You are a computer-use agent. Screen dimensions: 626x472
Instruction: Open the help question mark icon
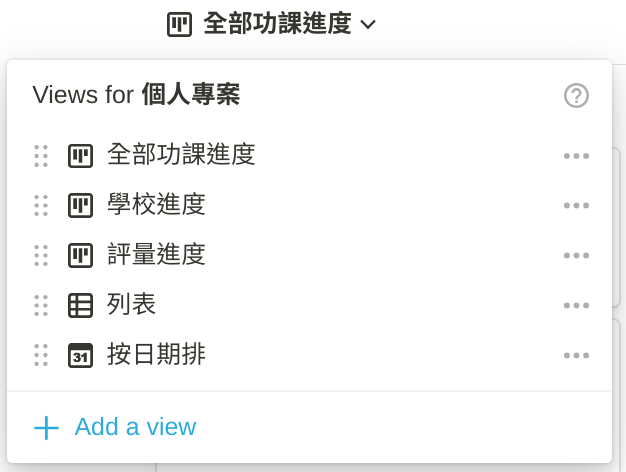(576, 95)
